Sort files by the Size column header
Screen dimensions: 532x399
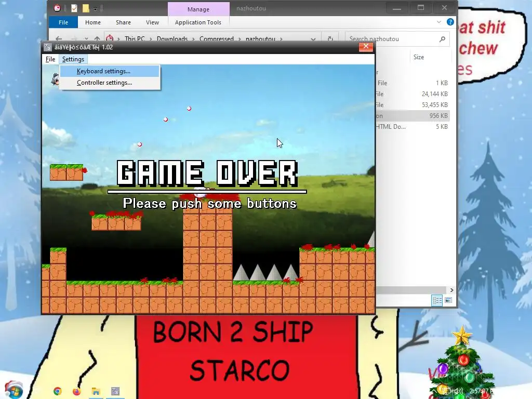(419, 57)
